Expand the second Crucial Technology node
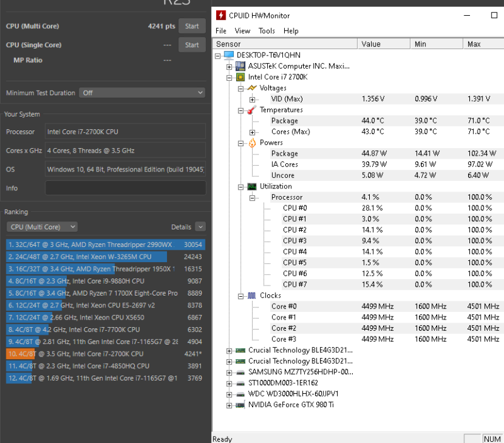This screenshot has height=443, width=504. click(x=229, y=362)
